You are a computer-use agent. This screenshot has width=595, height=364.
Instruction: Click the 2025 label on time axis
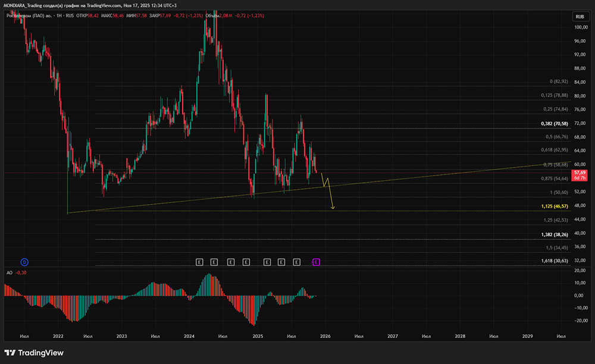point(258,336)
